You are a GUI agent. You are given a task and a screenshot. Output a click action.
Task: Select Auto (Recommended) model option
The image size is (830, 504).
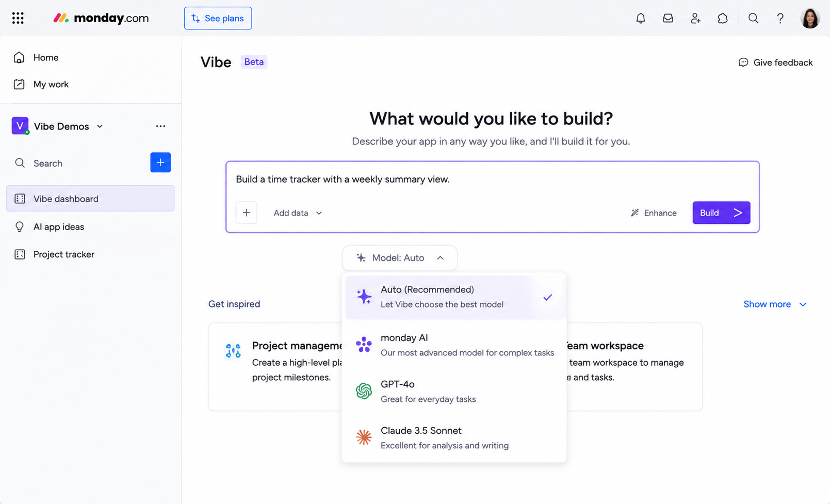tap(455, 297)
